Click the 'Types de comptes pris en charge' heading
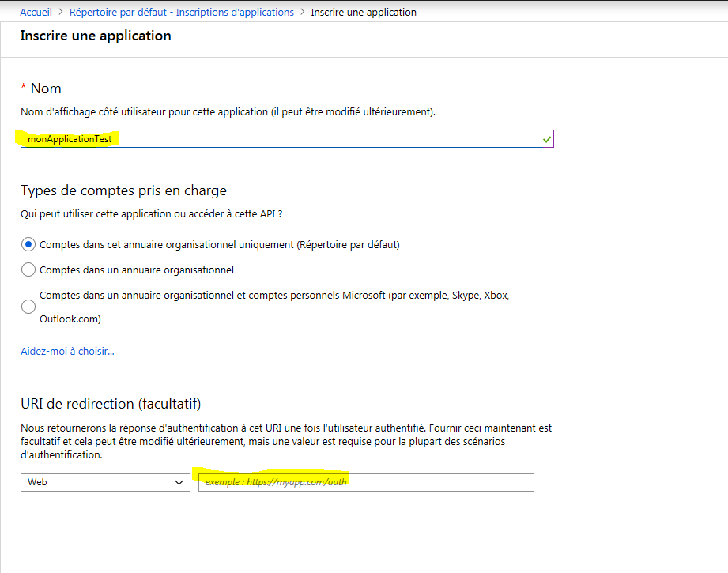728x573 pixels. tap(123, 190)
